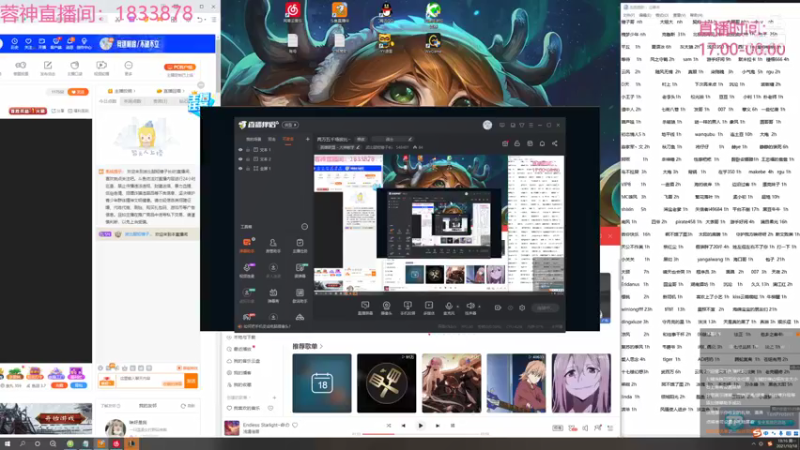Image resolution: width=800 pixels, height=450 pixels.
Task: Skip to the next track
Action: pyautogui.click(x=437, y=426)
